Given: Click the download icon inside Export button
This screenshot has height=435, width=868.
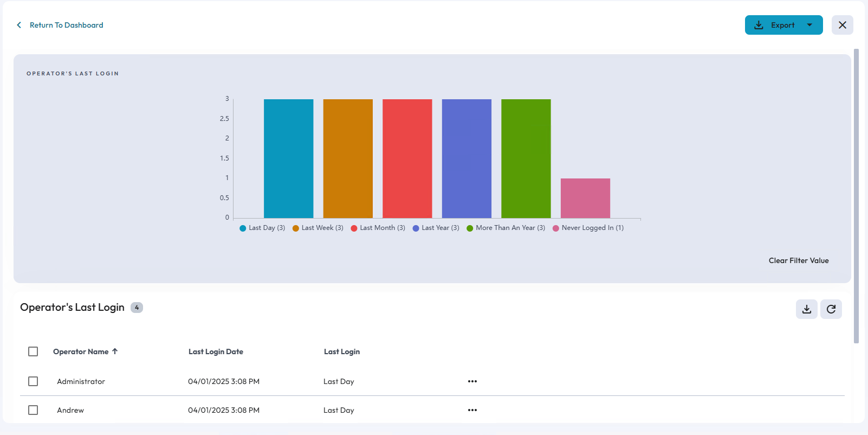Looking at the screenshot, I should tap(759, 25).
